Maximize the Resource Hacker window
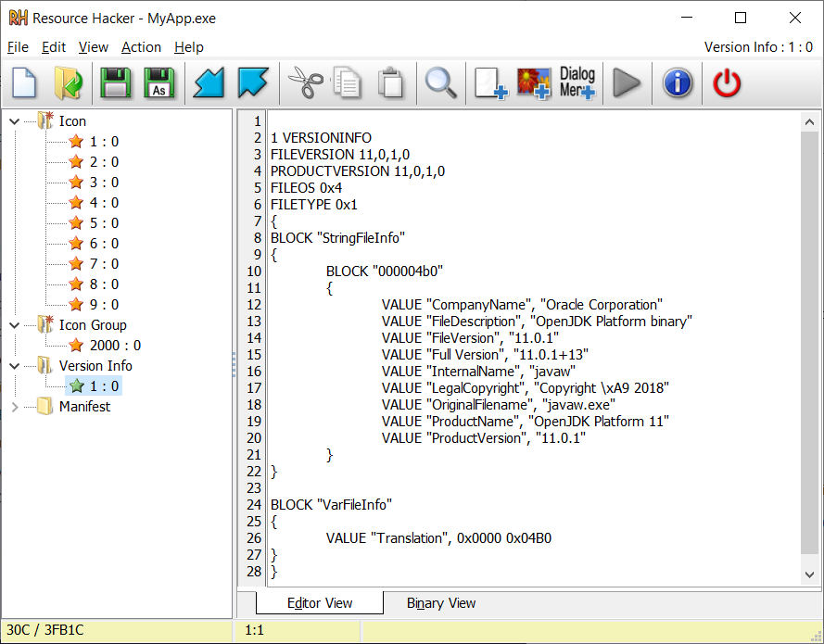 [741, 18]
